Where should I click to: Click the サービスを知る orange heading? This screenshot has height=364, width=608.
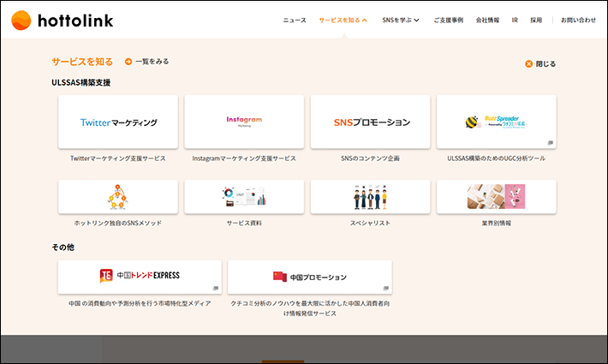82,62
